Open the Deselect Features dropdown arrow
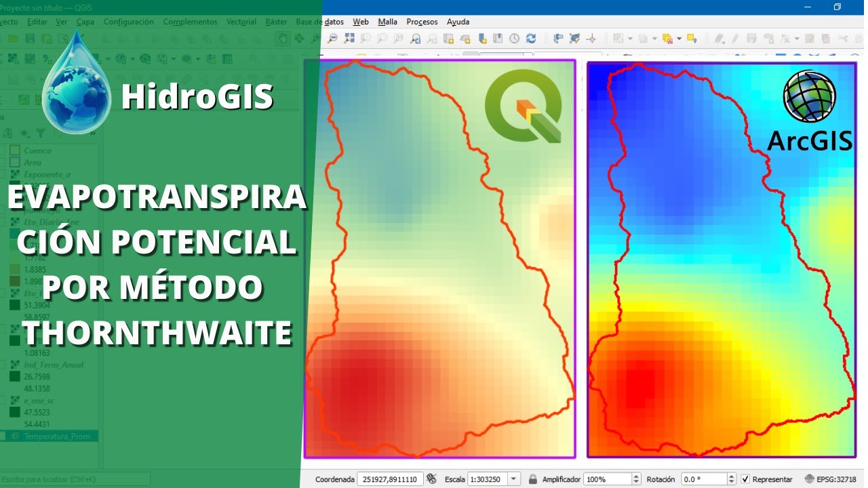 (x=679, y=39)
